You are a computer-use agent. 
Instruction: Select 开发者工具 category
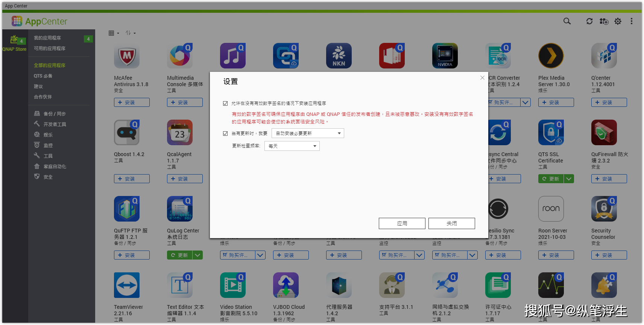coord(55,125)
